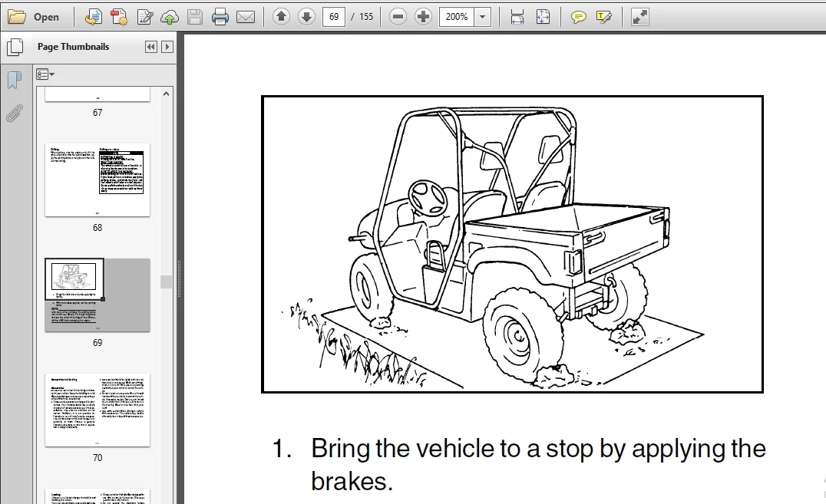Zoom in with the plus button
Image resolution: width=826 pixels, height=504 pixels.
pos(423,17)
